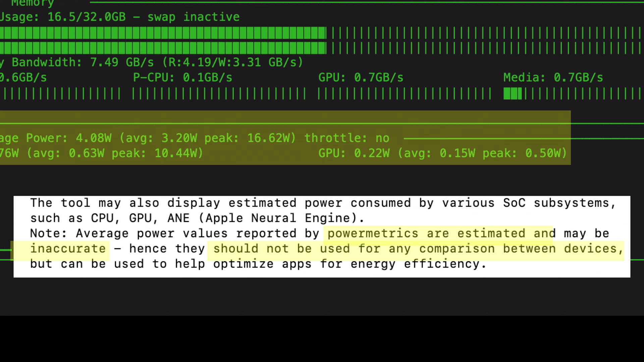Click the Media bandwidth bar gauge
Image resolution: width=644 pixels, height=362 pixels.
pos(572,94)
